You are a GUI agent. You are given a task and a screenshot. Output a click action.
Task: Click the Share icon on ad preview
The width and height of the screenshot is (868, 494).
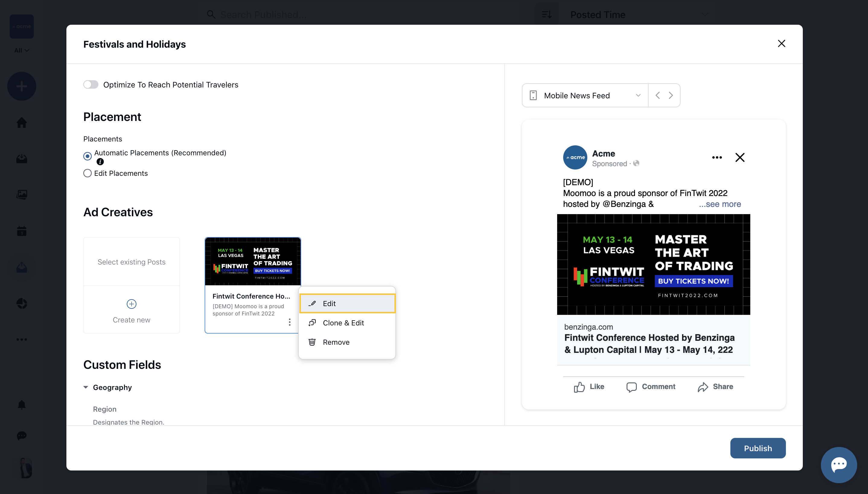703,387
